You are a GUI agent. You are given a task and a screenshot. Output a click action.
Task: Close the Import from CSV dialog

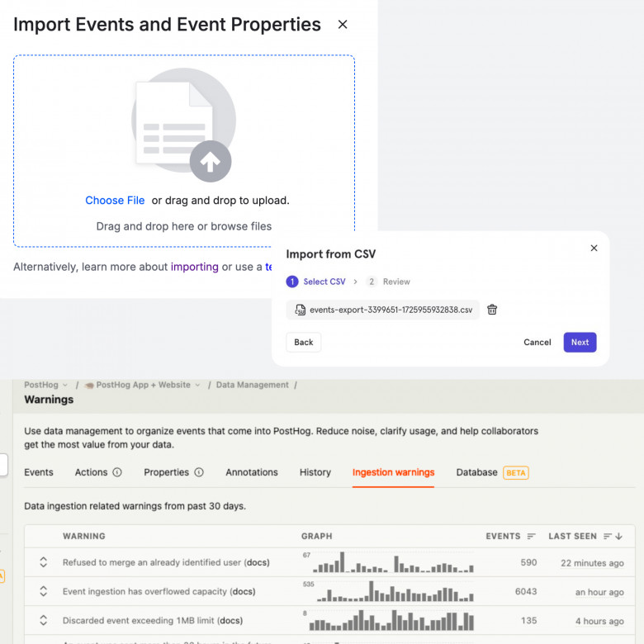pos(594,248)
